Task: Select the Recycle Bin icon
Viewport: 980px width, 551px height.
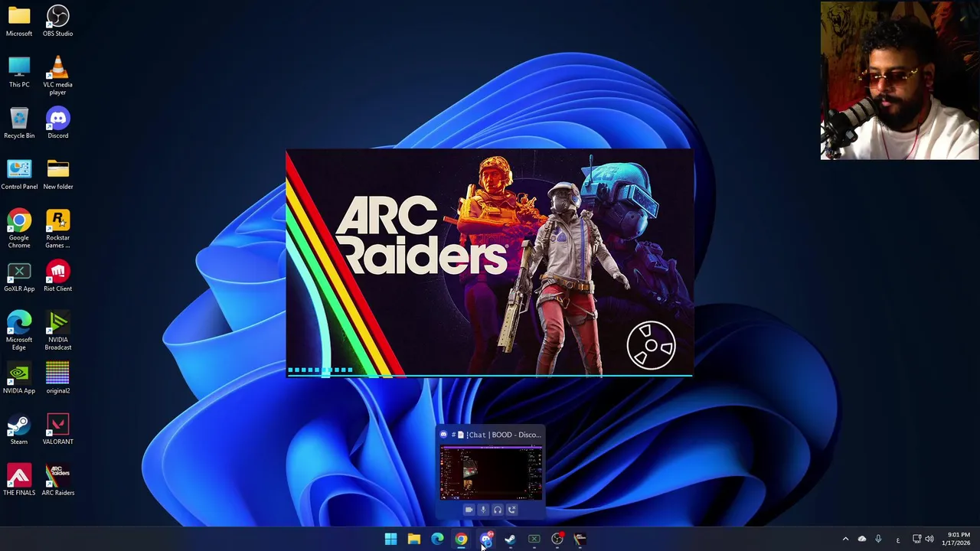Action: click(19, 123)
